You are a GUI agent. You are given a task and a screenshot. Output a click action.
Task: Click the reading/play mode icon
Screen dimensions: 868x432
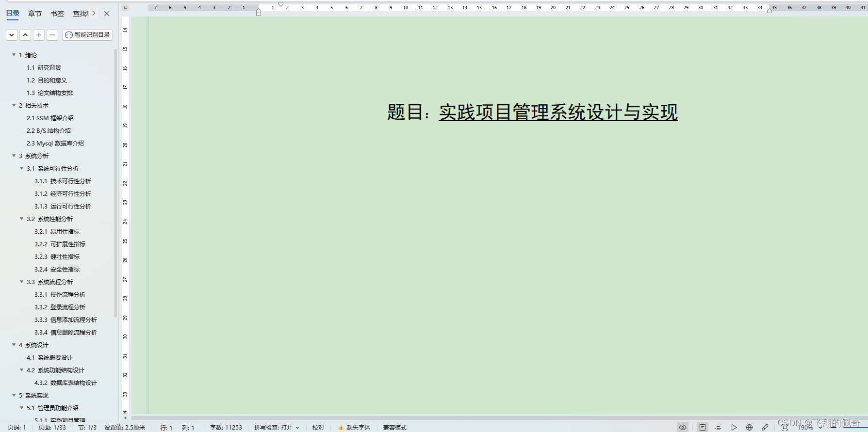click(734, 427)
